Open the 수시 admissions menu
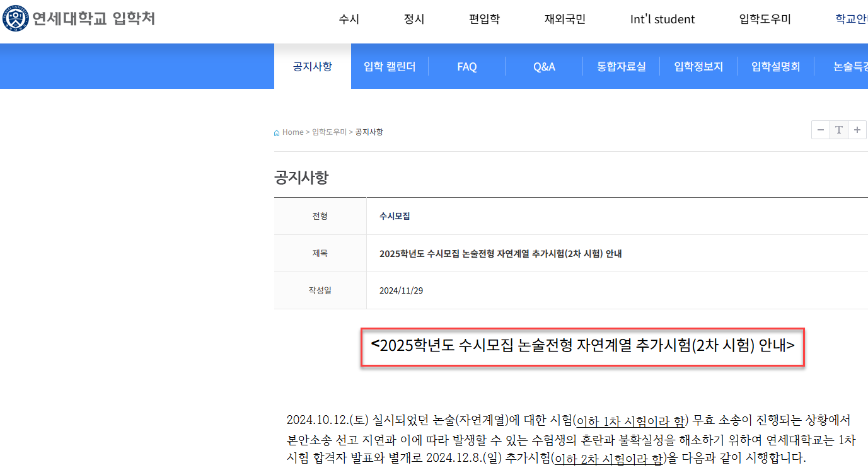The width and height of the screenshot is (868, 475). coord(349,19)
